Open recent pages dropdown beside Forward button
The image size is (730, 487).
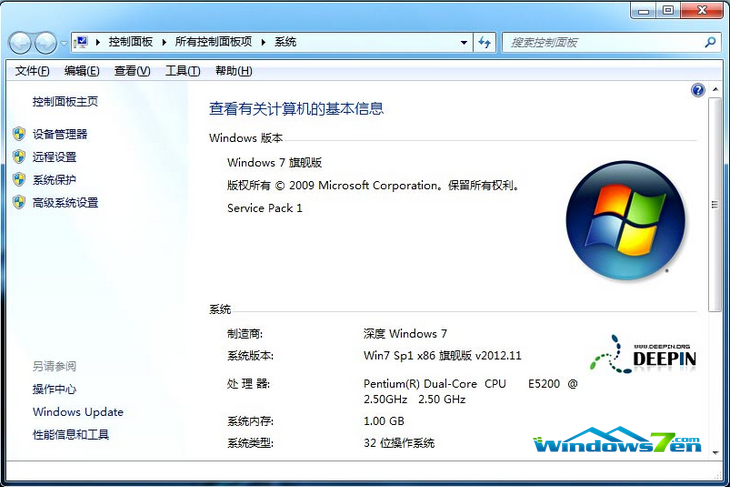64,43
